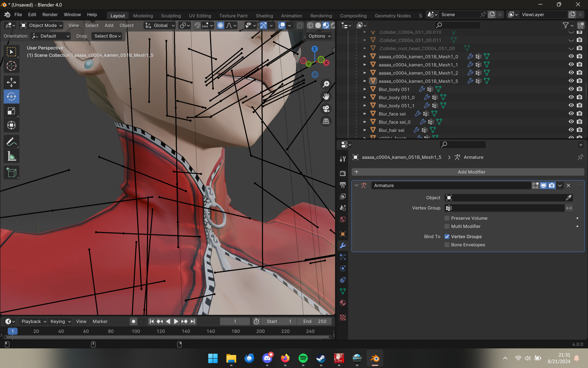Open the File menu
Screen dimensions: 588x368
coord(18,14)
